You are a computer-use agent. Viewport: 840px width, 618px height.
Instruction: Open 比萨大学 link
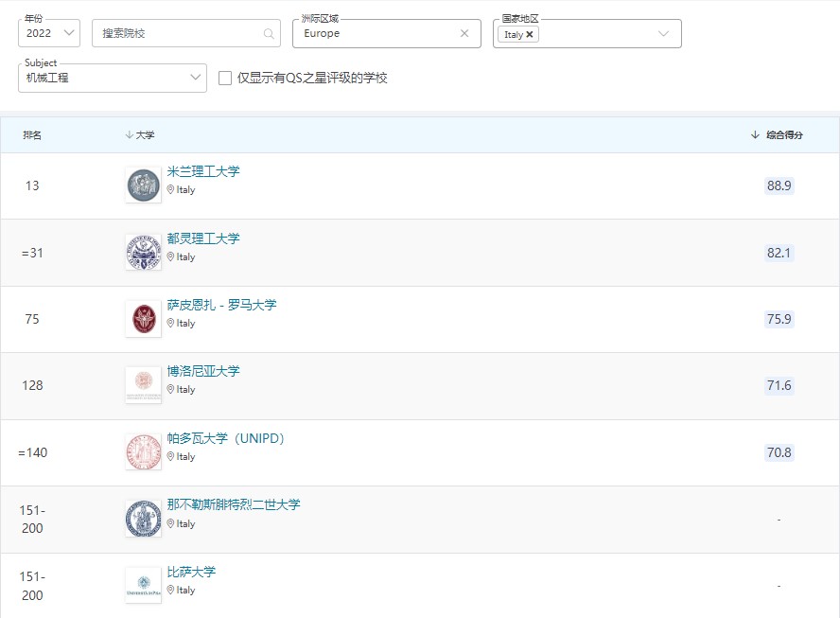tap(191, 572)
